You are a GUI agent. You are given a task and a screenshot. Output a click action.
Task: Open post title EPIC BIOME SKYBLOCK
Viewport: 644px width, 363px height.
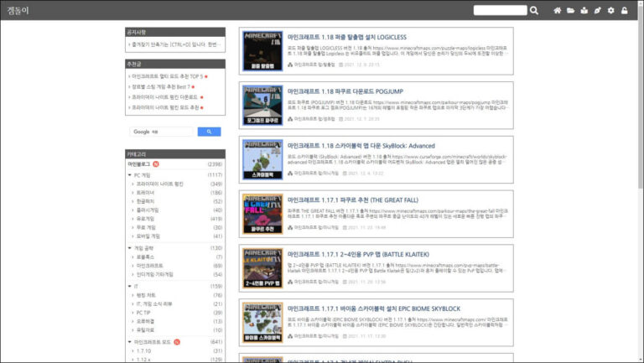pos(374,309)
